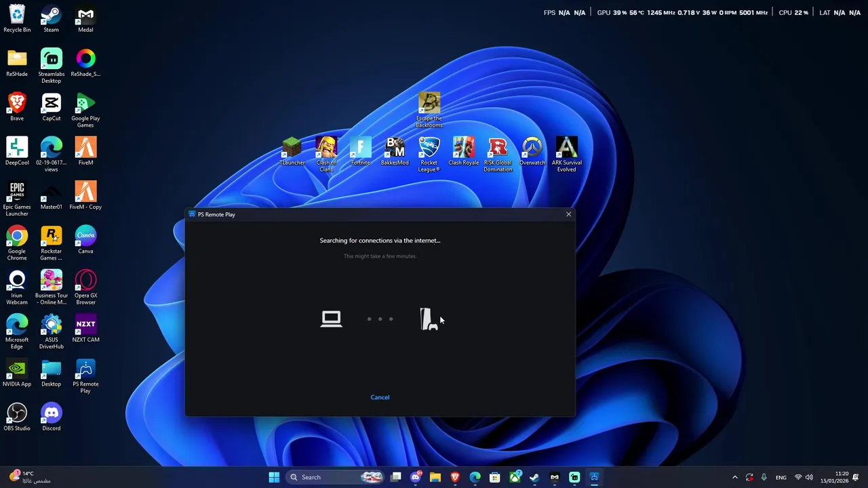Select the FiveM desktop shortcut

click(85, 152)
